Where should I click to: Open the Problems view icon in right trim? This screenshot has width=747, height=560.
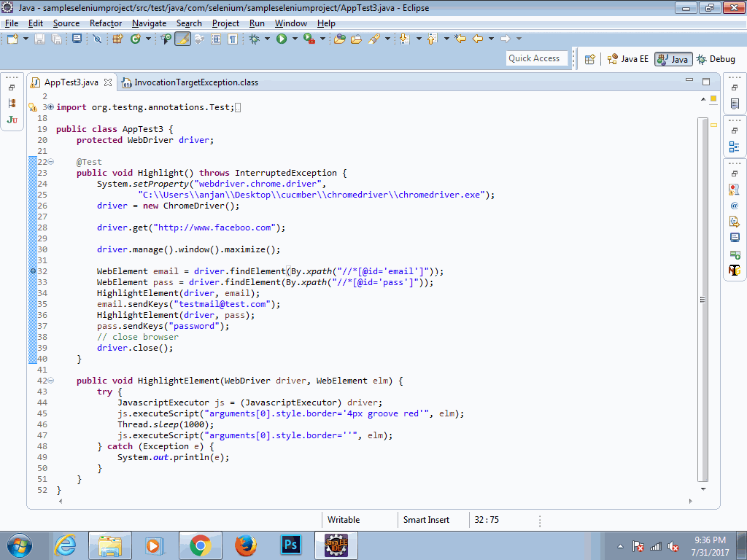click(x=735, y=190)
